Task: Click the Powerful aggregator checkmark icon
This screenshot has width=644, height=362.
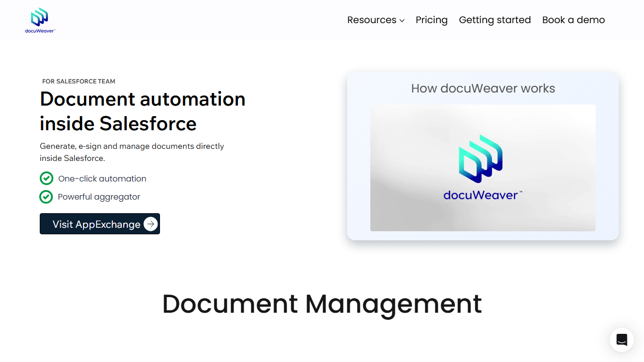Action: (x=46, y=197)
